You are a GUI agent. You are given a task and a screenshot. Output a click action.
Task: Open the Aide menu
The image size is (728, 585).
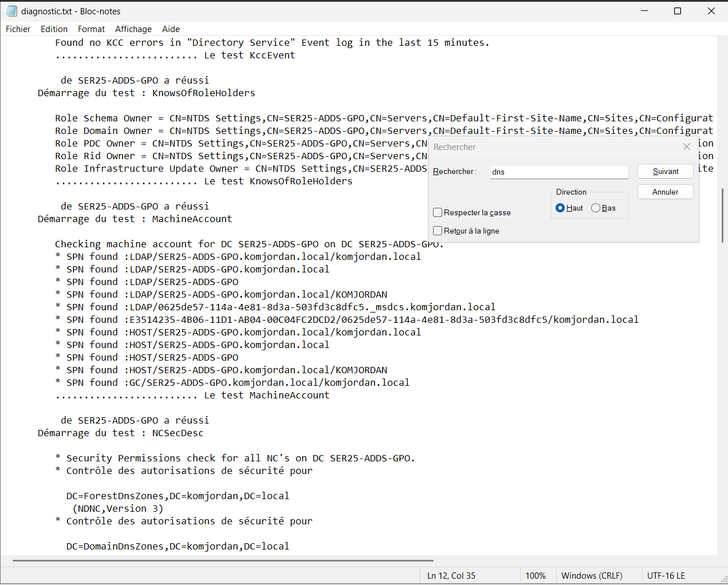171,29
